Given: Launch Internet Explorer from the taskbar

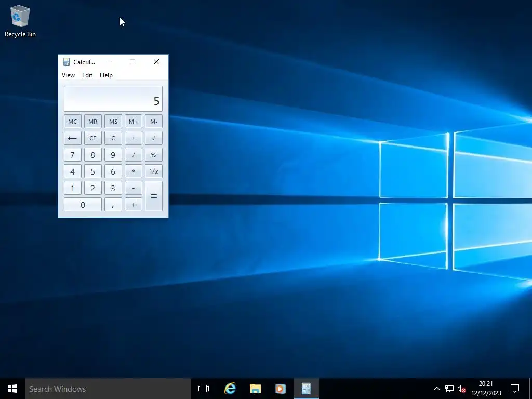Looking at the screenshot, I should point(230,389).
